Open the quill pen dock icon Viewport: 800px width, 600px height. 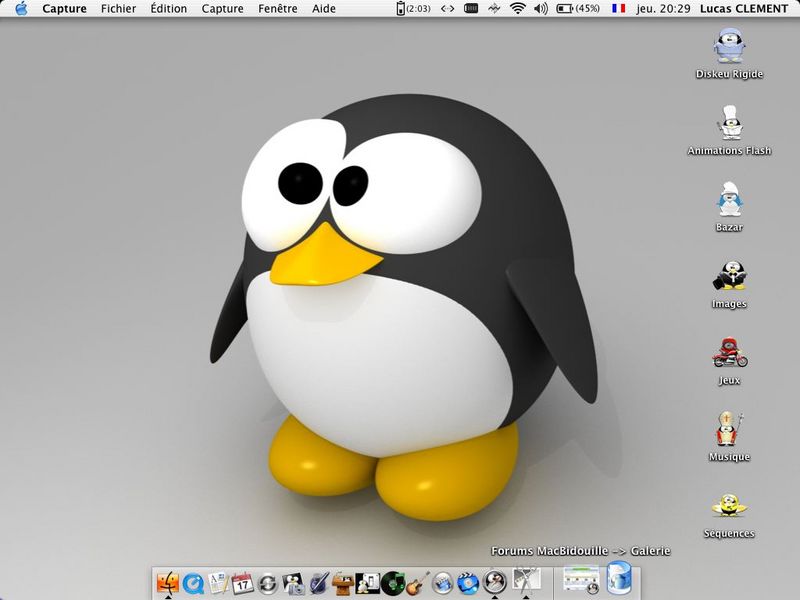point(318,583)
